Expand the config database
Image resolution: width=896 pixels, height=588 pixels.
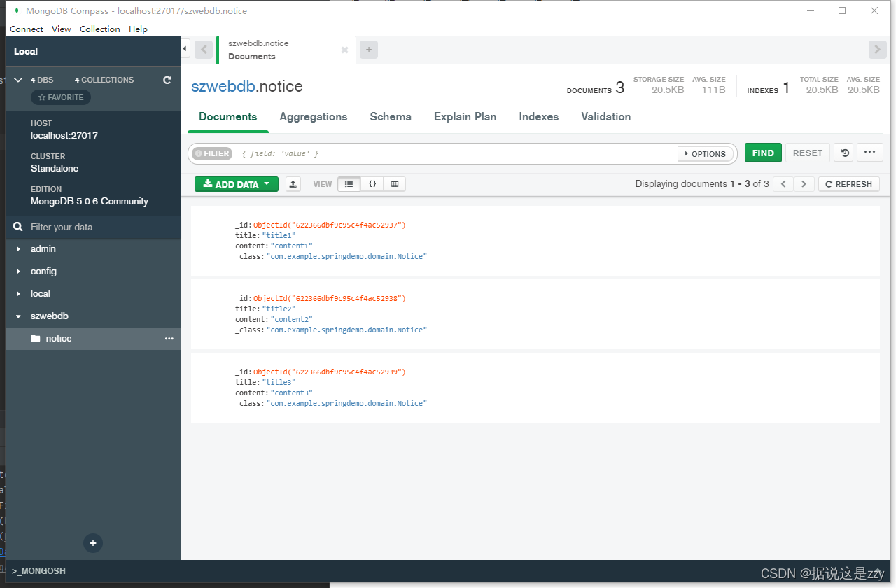coord(18,272)
